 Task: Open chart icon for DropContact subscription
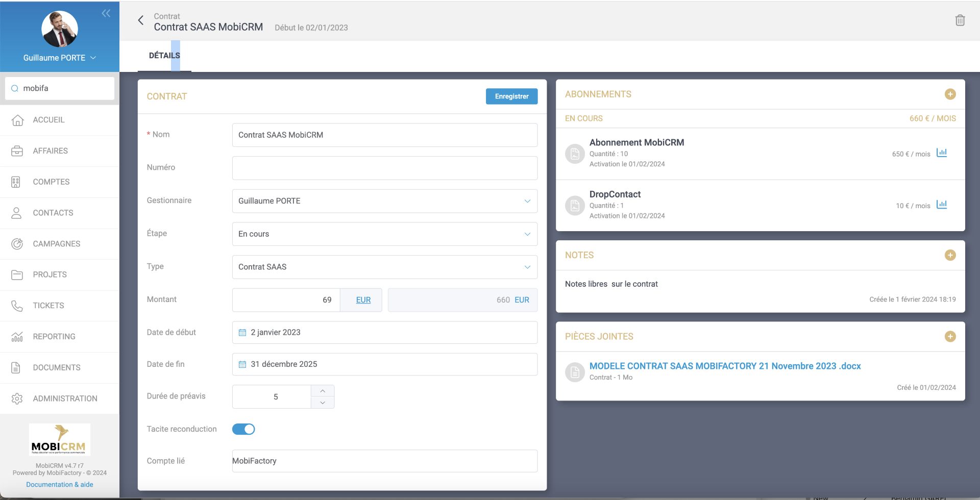point(942,205)
